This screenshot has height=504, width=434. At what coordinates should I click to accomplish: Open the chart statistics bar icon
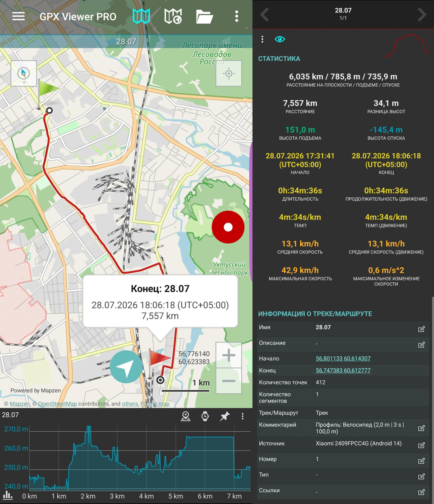(7, 496)
